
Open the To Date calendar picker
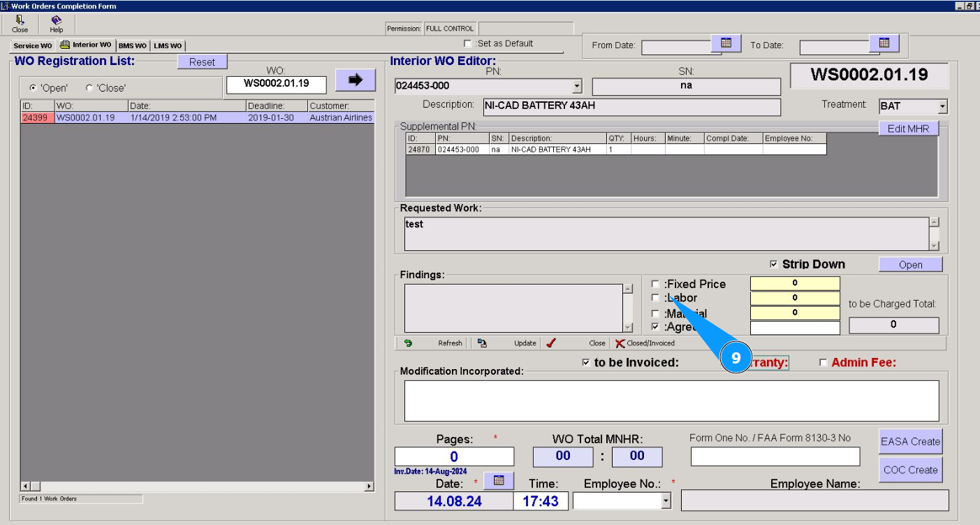coord(884,43)
